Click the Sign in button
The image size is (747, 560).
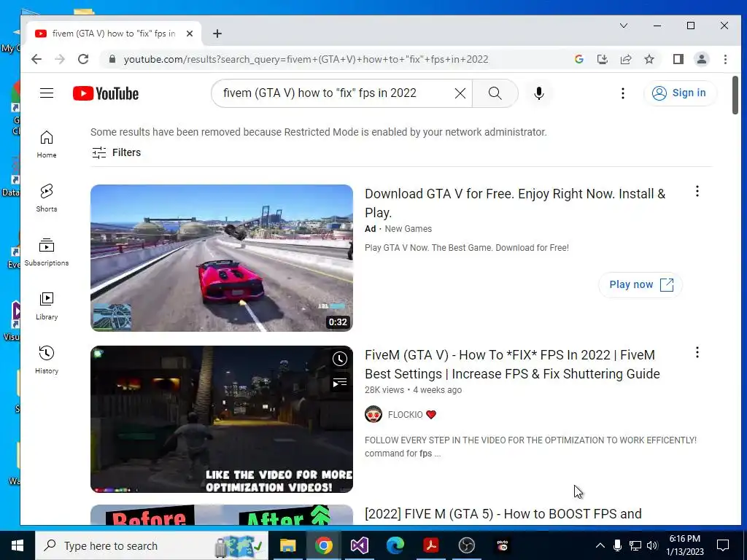click(x=679, y=93)
